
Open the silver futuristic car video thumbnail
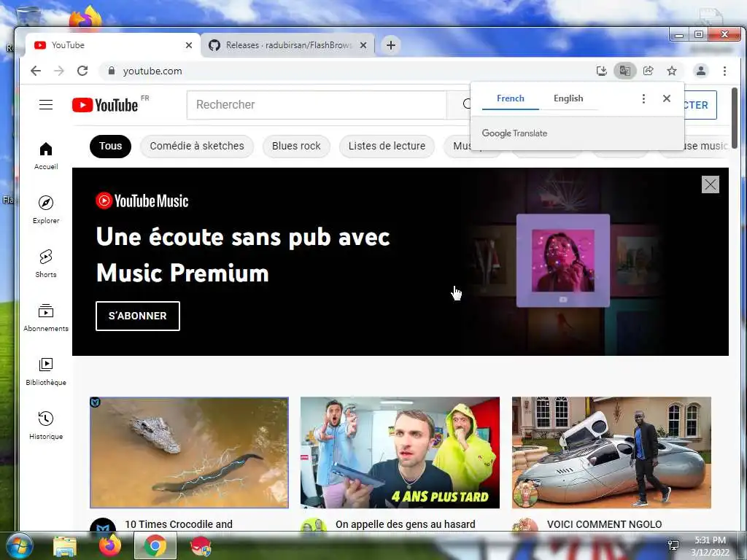[611, 452]
